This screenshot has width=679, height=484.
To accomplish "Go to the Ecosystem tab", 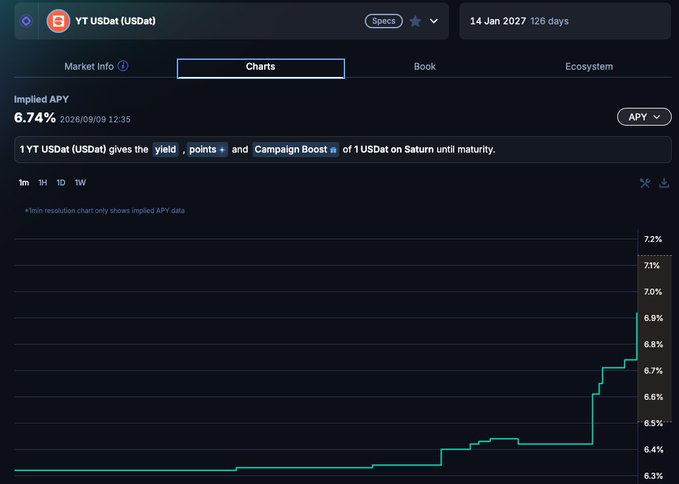I will pos(589,67).
